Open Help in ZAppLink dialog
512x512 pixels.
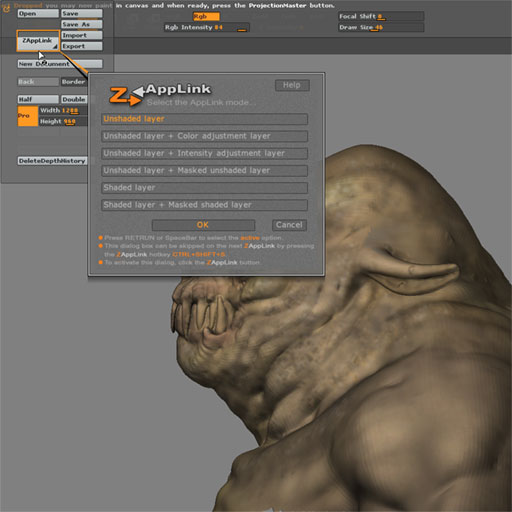(292, 85)
